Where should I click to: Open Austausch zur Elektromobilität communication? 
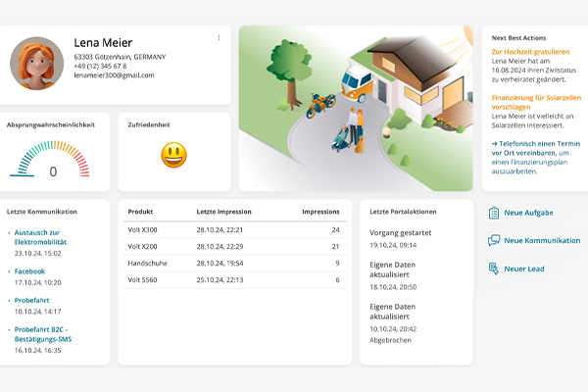(40, 237)
